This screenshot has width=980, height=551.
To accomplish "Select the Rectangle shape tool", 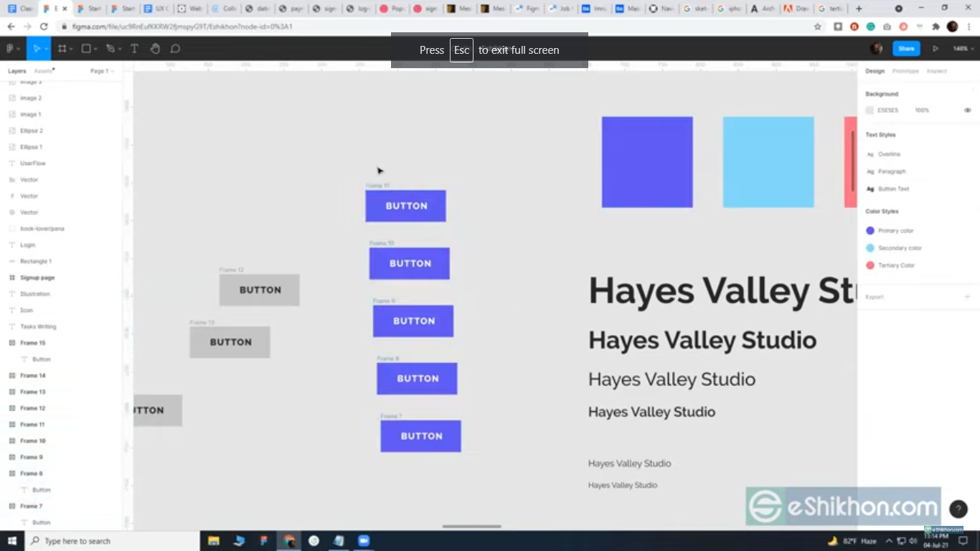I will pyautogui.click(x=86, y=49).
